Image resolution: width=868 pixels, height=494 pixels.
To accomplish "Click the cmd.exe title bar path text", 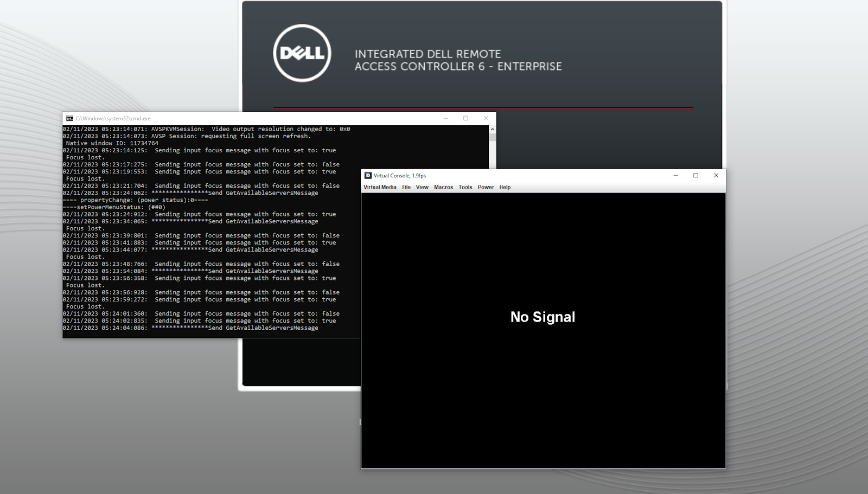I will coord(113,118).
